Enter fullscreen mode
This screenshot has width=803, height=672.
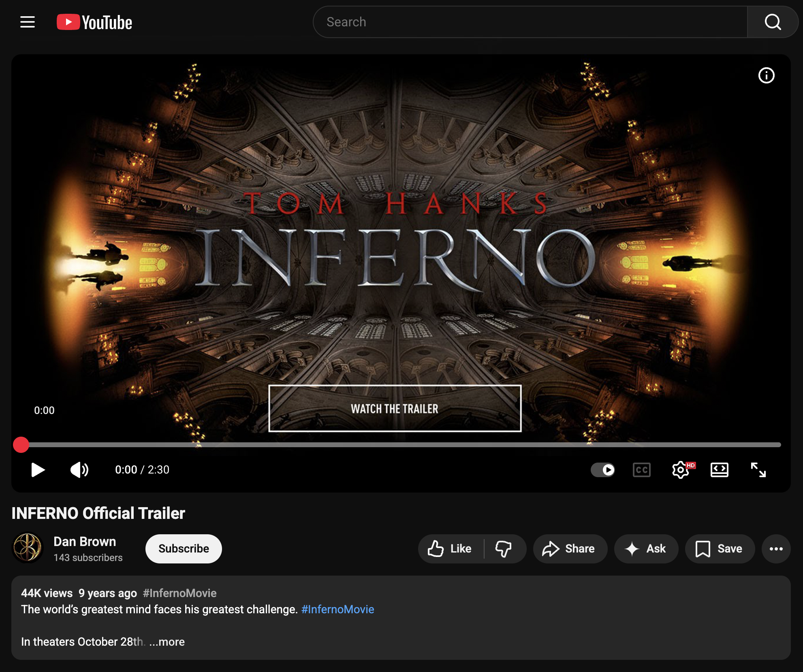(x=759, y=470)
